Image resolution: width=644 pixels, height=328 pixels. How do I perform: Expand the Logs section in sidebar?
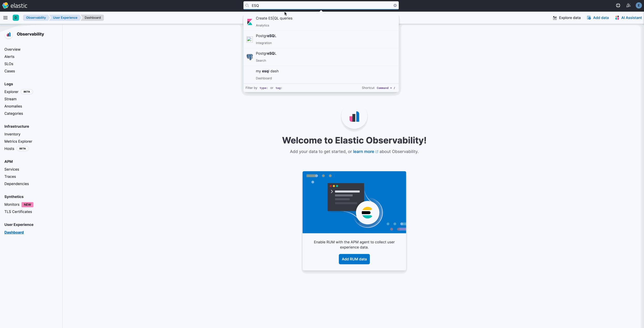coord(8,84)
